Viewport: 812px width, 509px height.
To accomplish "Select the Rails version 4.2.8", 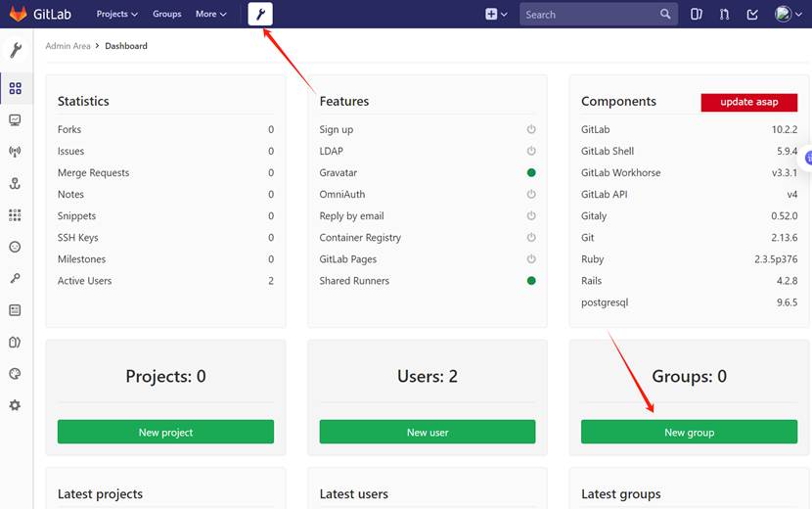I will tap(787, 280).
